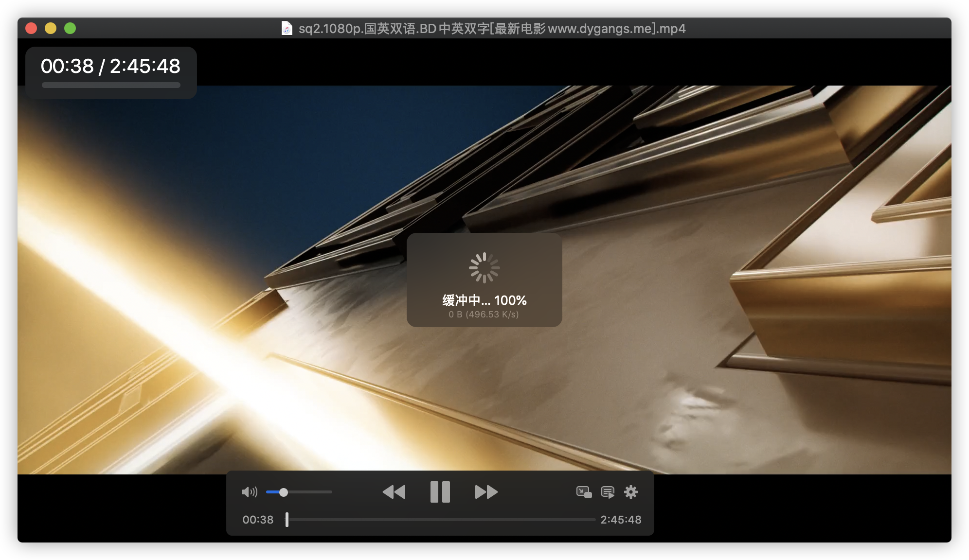Click the sq2.1080p filename in title bar
The height and width of the screenshot is (560, 969).
click(492, 28)
